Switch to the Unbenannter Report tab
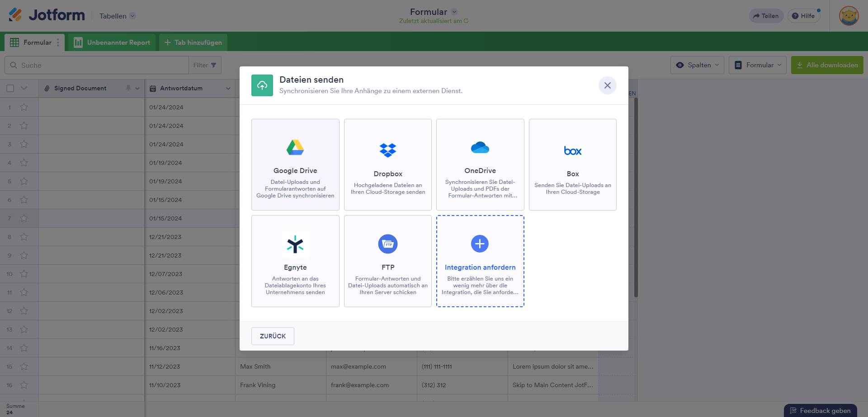This screenshot has height=417, width=868. point(112,42)
